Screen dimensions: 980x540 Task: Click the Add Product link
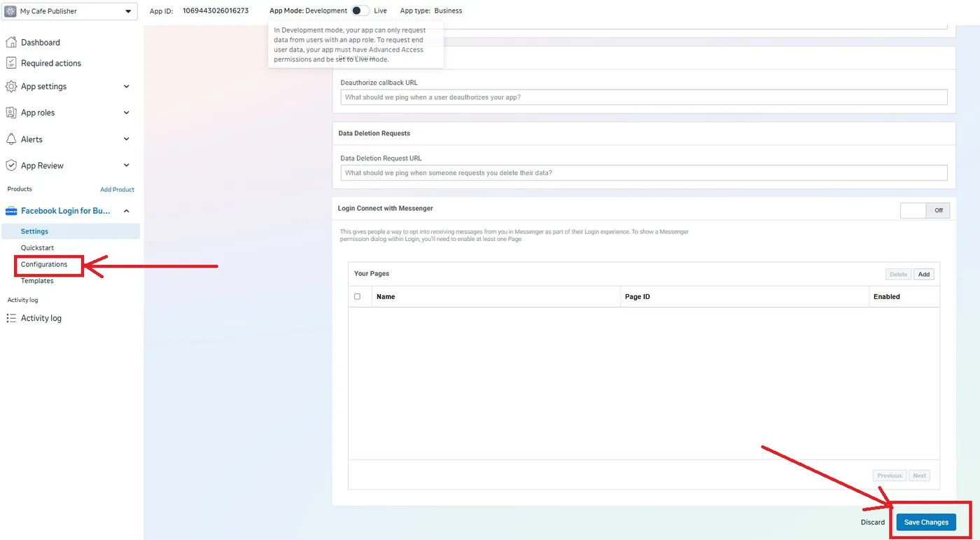point(117,190)
